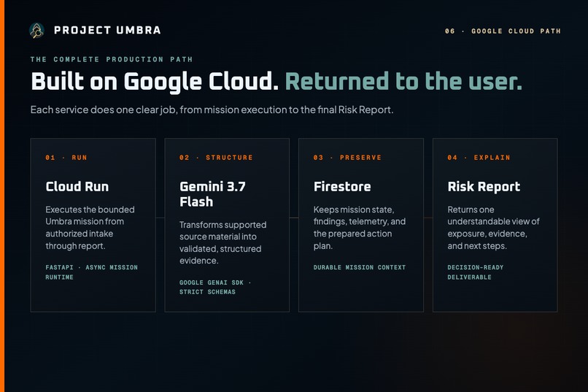This screenshot has height=392, width=588.
Task: Click the 'Returns one understandable view' description
Action: tap(493, 228)
